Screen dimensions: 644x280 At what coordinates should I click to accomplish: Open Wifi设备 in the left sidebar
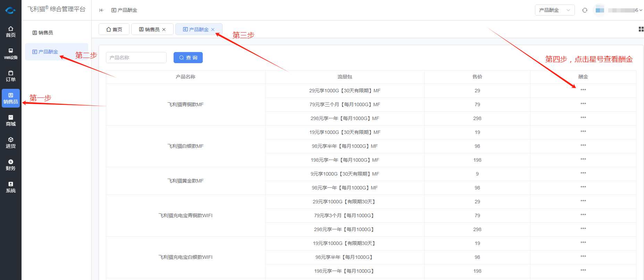(11, 54)
